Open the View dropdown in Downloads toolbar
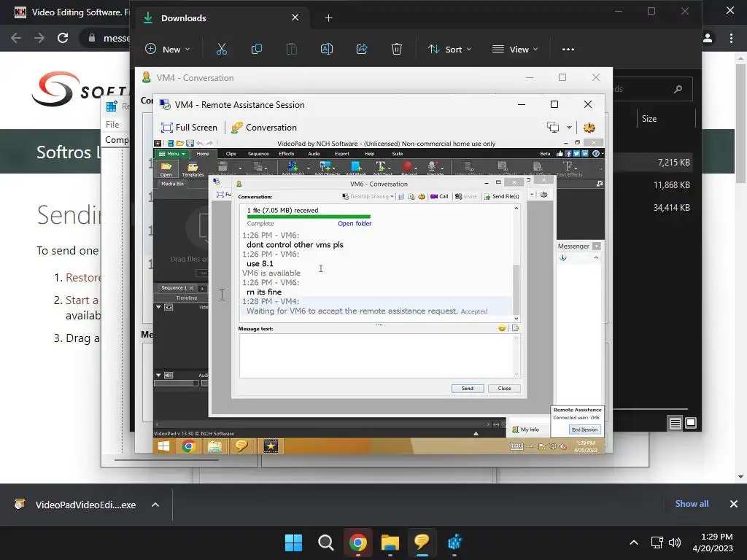 tap(516, 49)
